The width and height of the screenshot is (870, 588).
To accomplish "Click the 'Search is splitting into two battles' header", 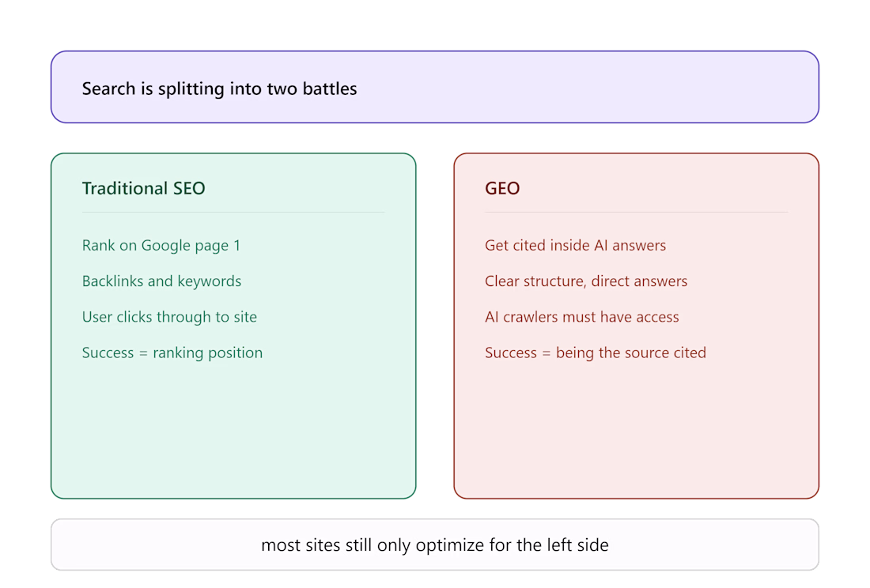I will (x=219, y=89).
